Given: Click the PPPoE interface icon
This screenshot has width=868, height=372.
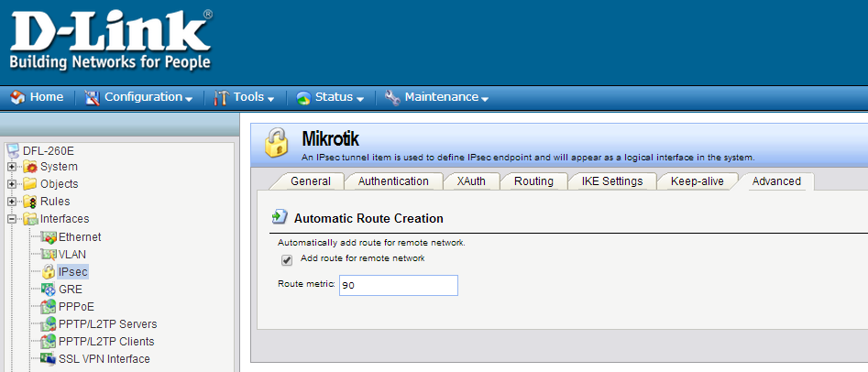Looking at the screenshot, I should [49, 307].
